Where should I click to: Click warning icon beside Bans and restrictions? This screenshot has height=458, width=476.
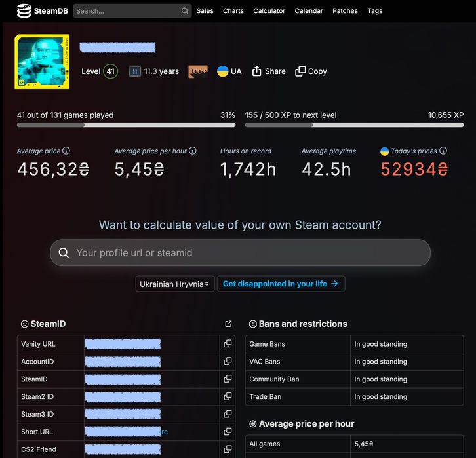(252, 324)
